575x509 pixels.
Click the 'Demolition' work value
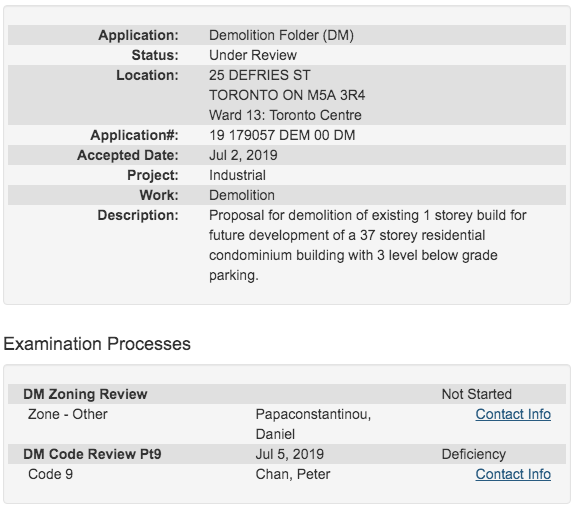click(242, 195)
